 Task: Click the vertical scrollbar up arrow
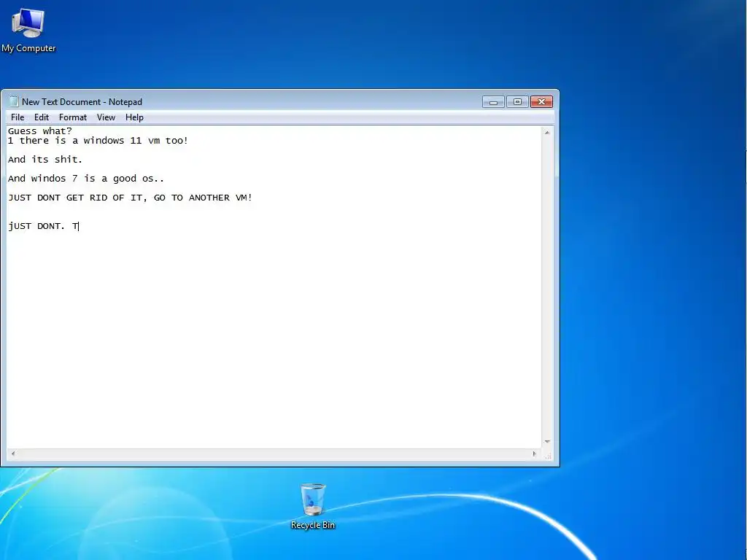click(x=547, y=133)
